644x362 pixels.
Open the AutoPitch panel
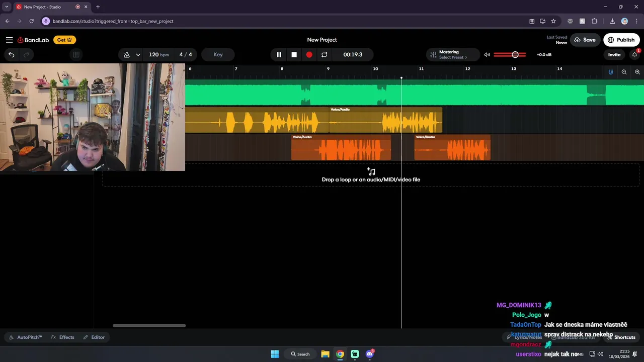pos(26,337)
